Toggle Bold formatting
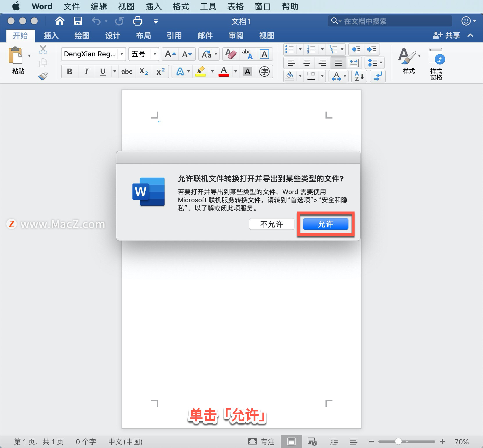 pyautogui.click(x=69, y=71)
